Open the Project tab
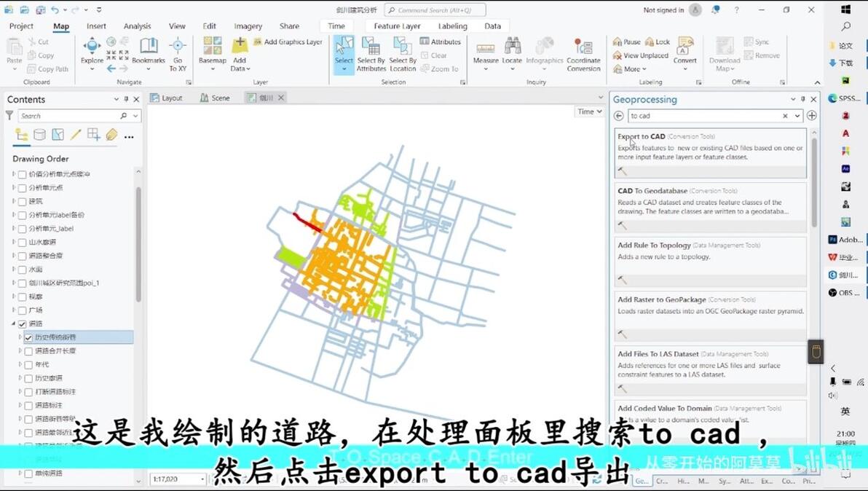The image size is (868, 491). tap(22, 26)
